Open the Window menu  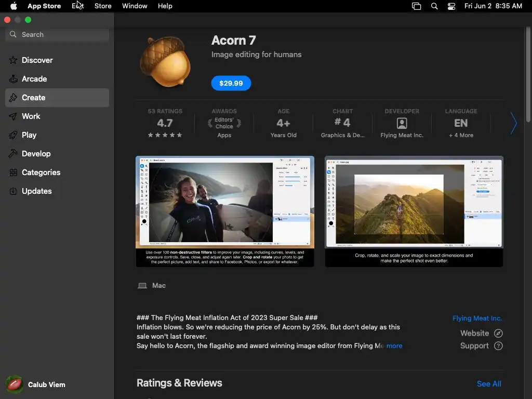click(x=135, y=6)
